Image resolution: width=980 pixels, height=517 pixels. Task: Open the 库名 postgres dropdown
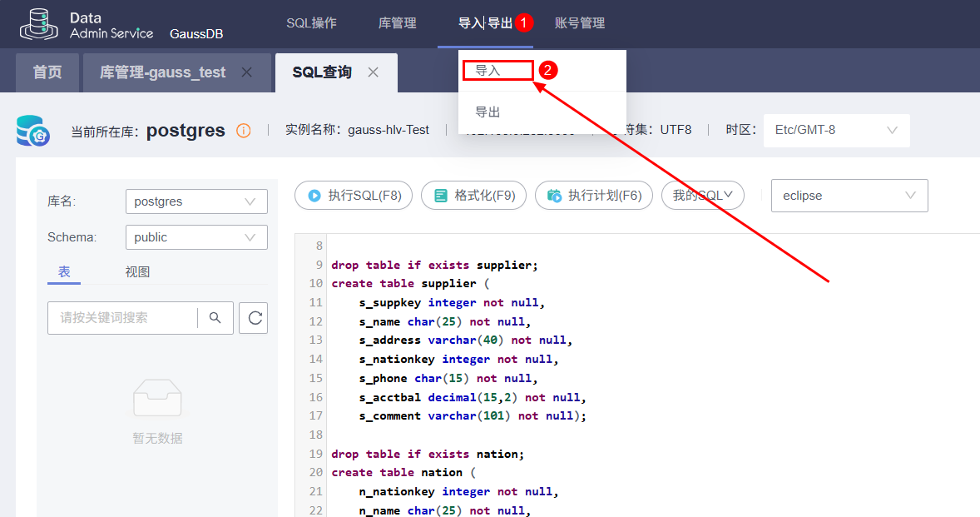click(x=196, y=201)
